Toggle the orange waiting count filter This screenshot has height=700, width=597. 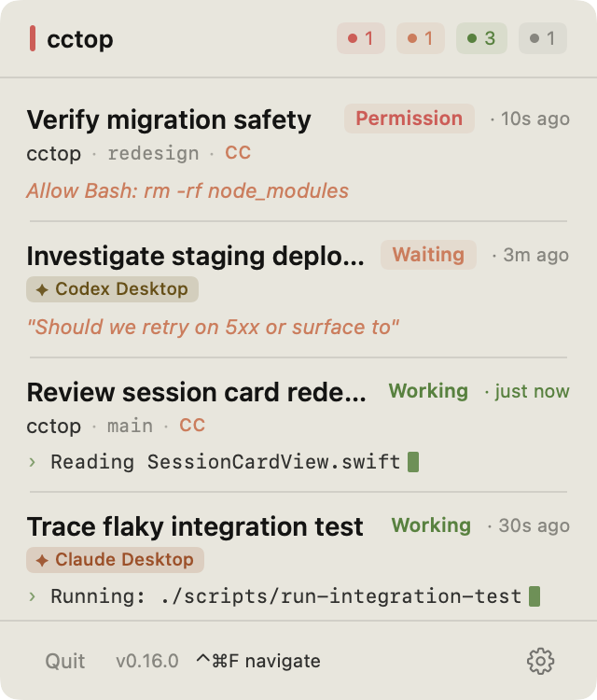pos(421,38)
